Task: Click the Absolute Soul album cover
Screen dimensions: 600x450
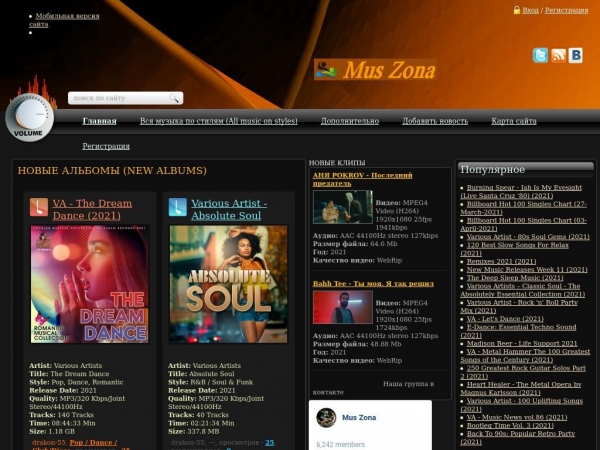Action: [x=228, y=284]
